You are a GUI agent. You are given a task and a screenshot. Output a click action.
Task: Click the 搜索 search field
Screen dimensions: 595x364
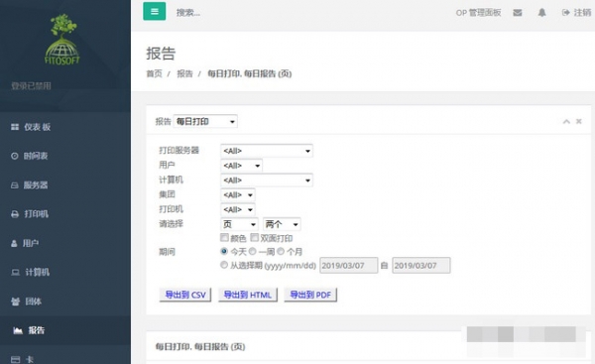click(188, 13)
